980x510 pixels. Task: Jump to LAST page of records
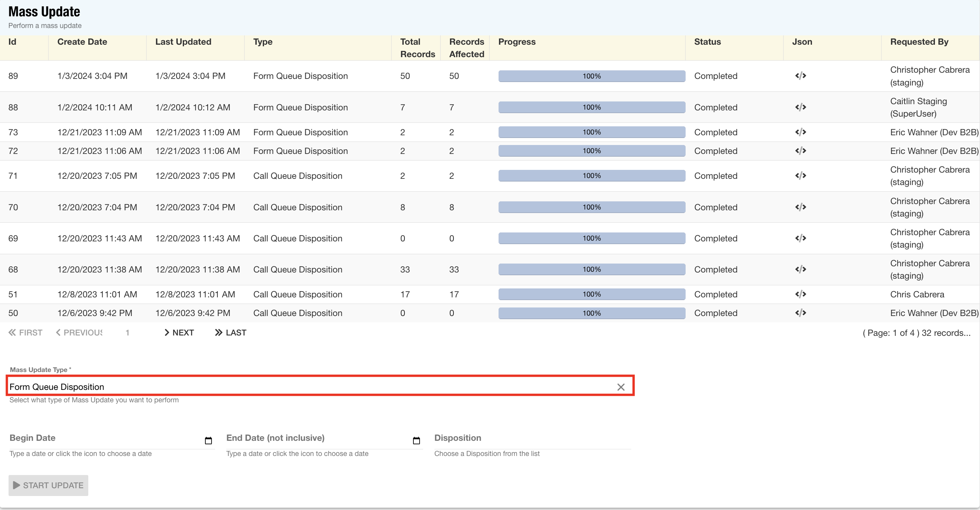click(x=231, y=333)
